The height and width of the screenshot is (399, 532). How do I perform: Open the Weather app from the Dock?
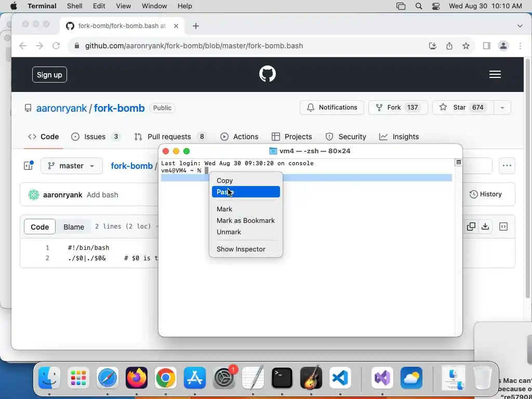411,378
